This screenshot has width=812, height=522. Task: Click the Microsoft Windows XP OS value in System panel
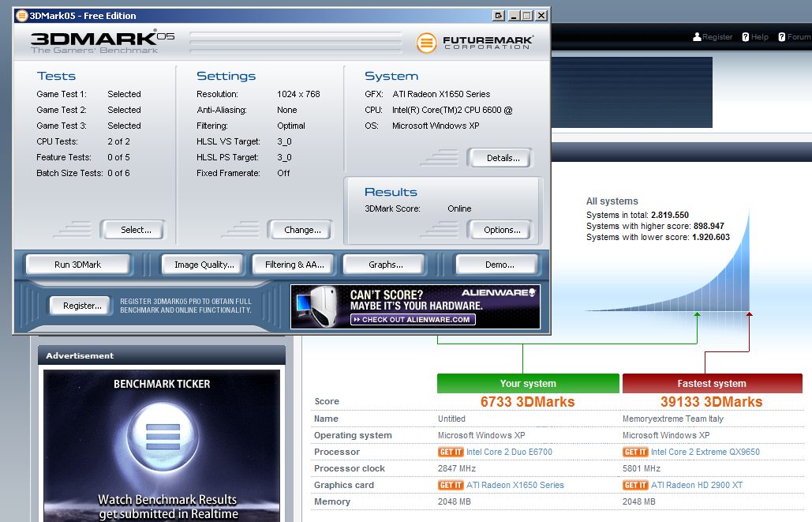(436, 126)
